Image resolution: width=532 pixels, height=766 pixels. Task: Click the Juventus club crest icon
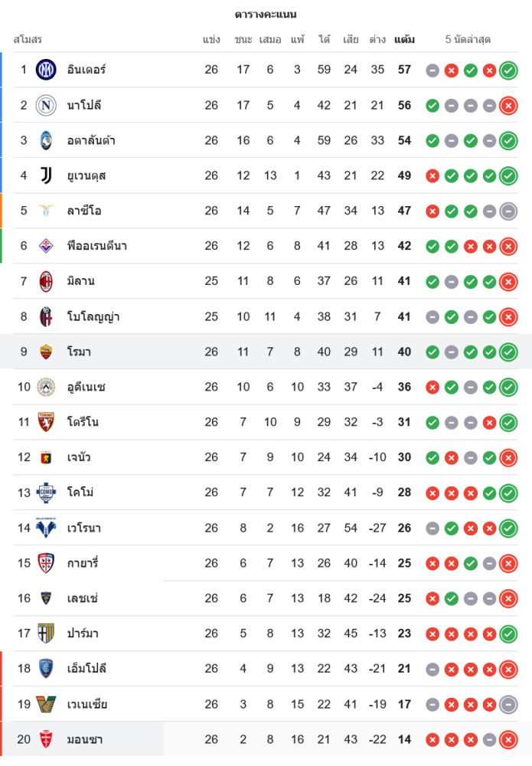46,175
